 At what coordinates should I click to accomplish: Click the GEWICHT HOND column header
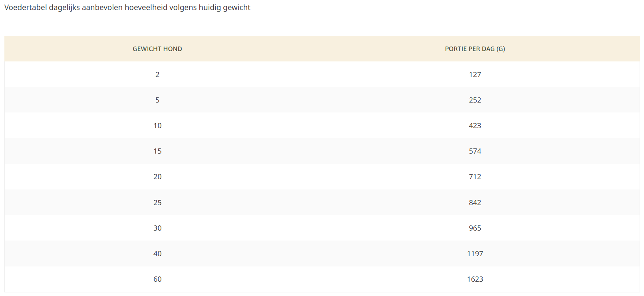[x=157, y=49]
